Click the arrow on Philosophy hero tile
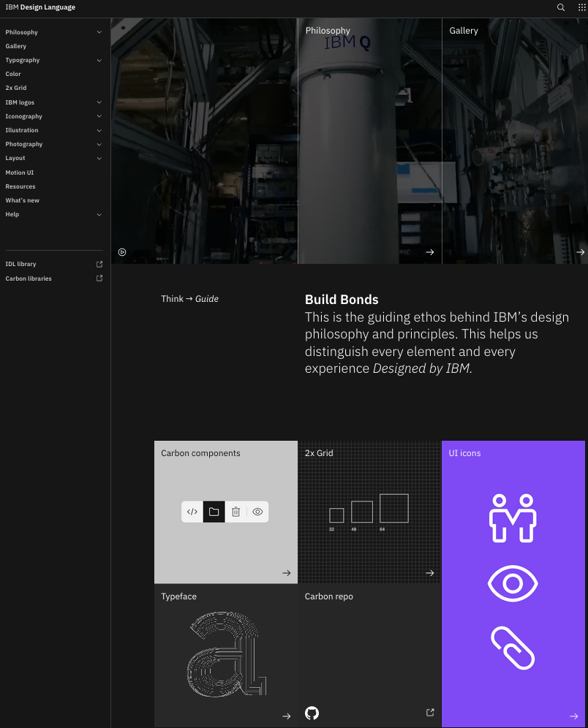588x728 pixels. (429, 252)
